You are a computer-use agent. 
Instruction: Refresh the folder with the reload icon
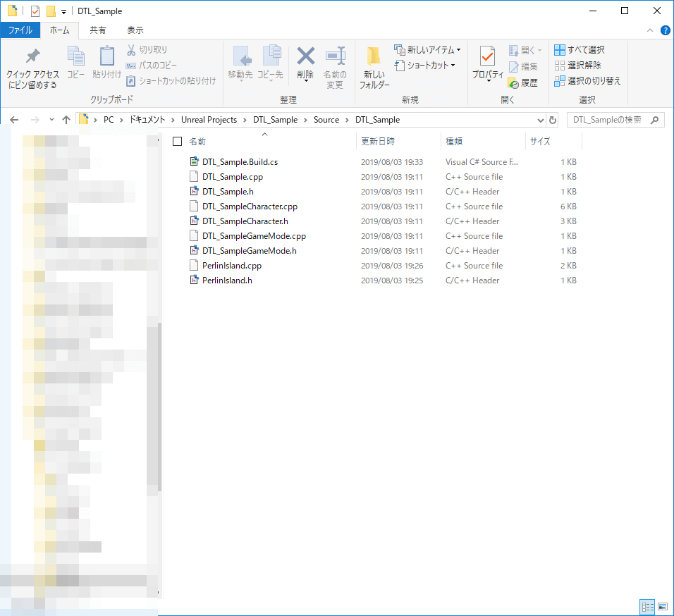coord(553,120)
